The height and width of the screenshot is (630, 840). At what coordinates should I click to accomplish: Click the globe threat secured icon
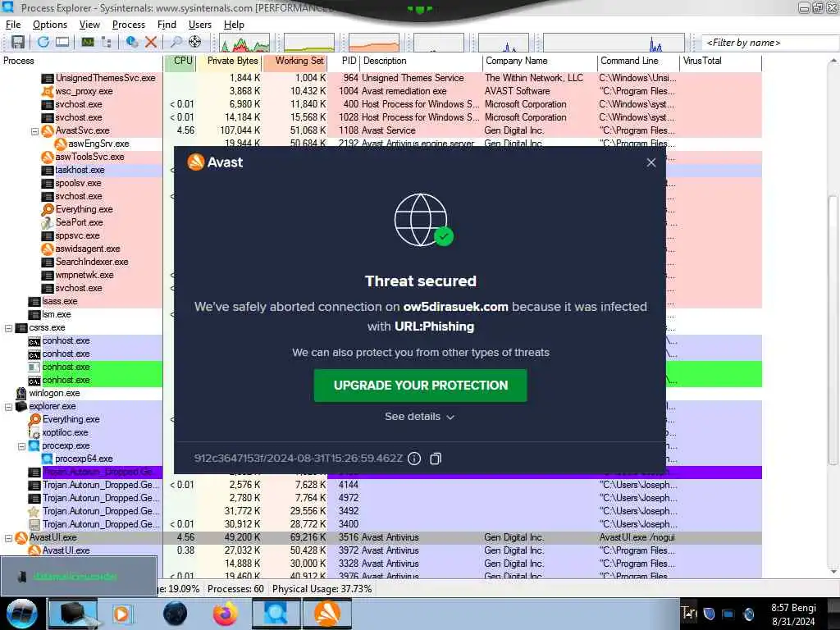click(422, 220)
